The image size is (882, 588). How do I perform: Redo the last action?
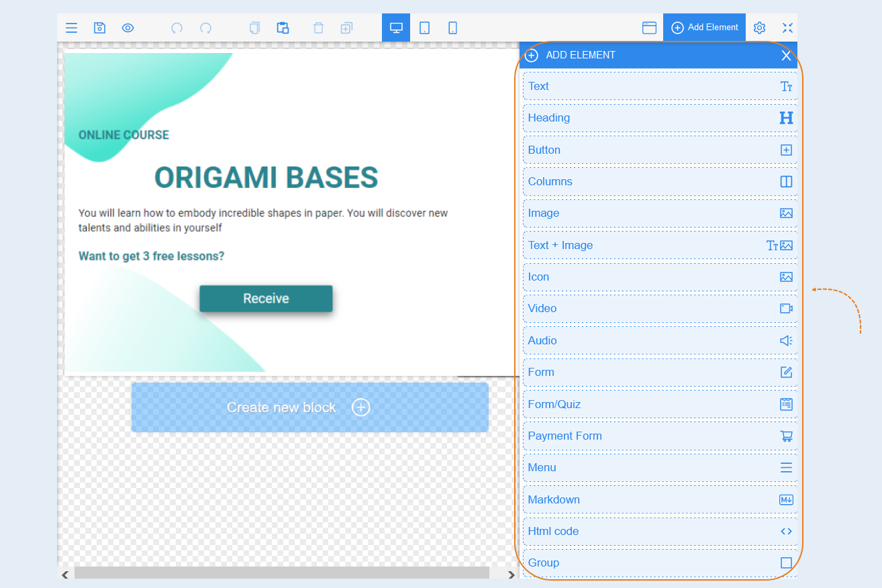click(x=205, y=28)
